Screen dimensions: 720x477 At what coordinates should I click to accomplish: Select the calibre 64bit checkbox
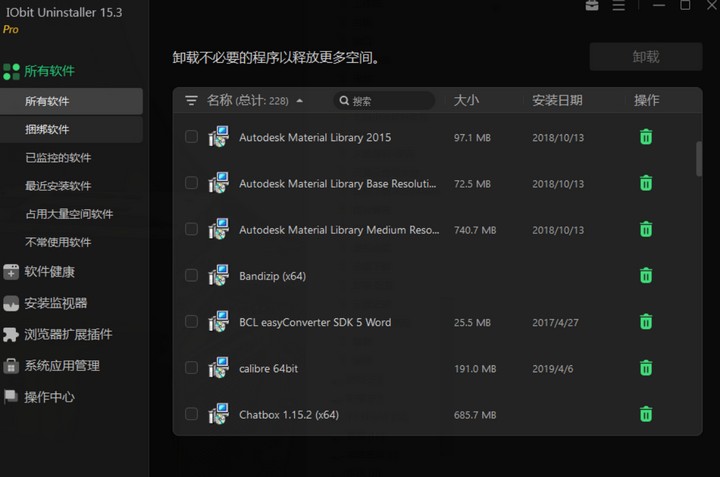[191, 368]
